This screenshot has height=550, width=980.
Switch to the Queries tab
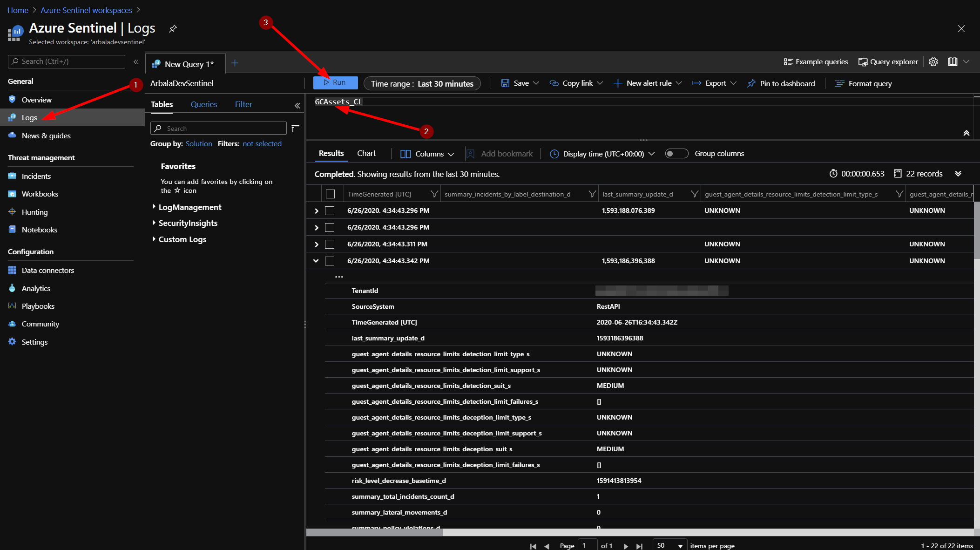click(204, 104)
